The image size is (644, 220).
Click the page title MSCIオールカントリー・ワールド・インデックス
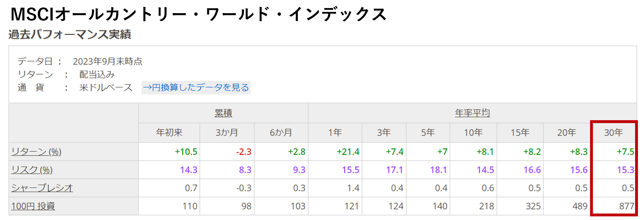click(x=199, y=14)
